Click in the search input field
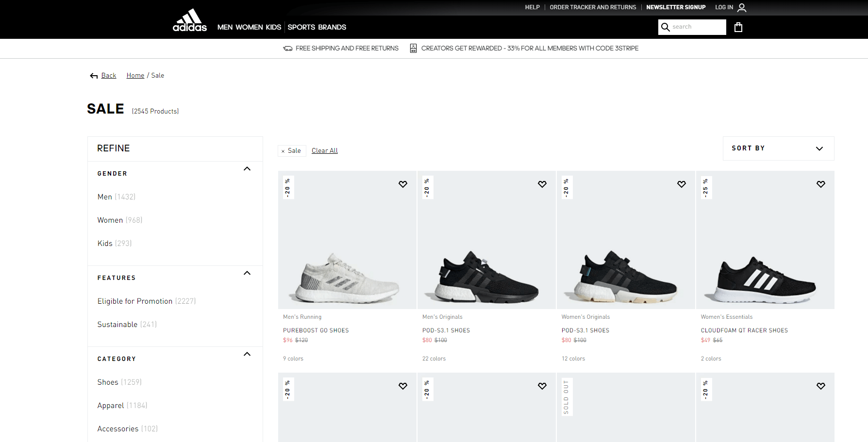This screenshot has width=868, height=442. (698, 27)
